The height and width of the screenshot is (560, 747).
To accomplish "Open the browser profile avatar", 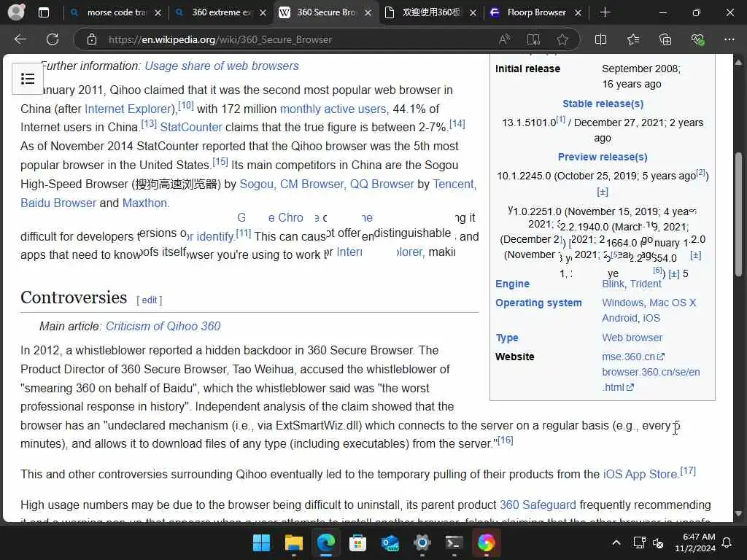I will pos(16,12).
